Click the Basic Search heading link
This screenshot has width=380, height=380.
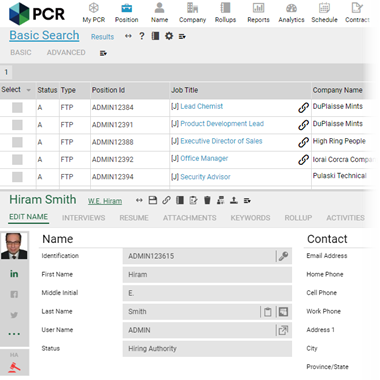[44, 35]
